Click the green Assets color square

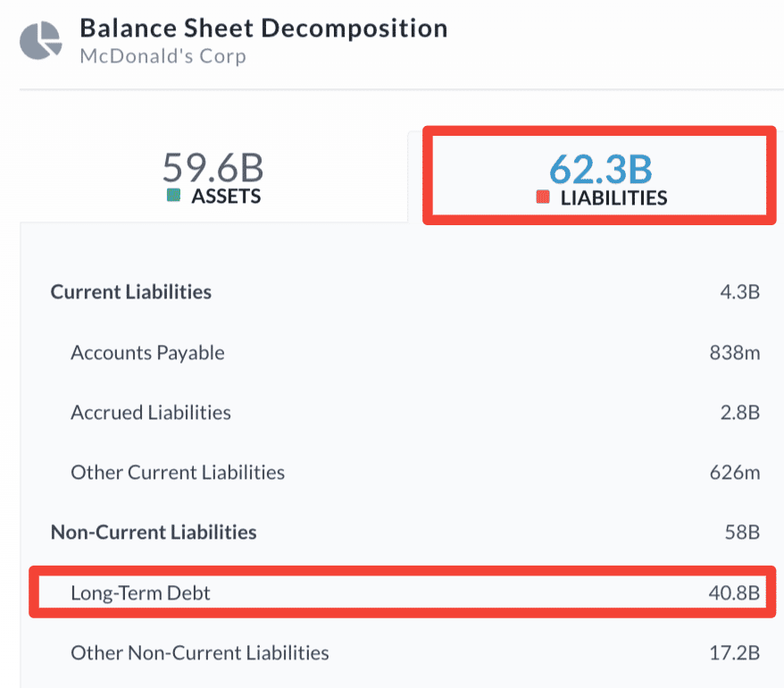(x=174, y=196)
